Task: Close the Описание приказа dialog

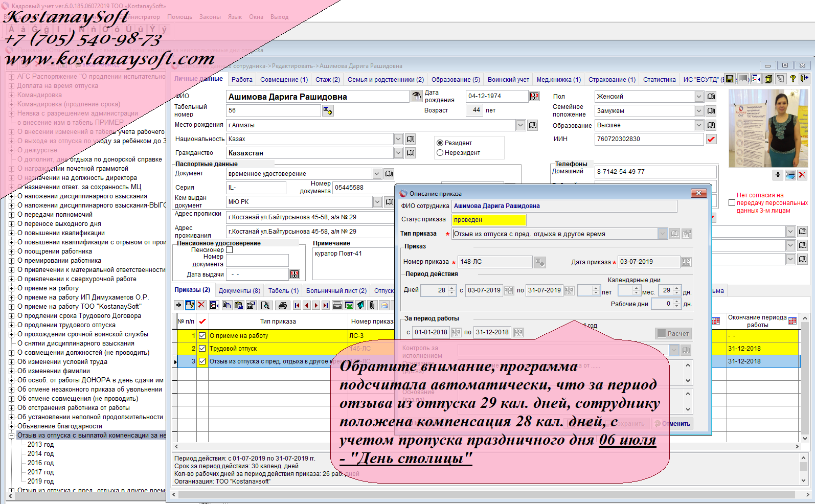Action: tap(698, 193)
